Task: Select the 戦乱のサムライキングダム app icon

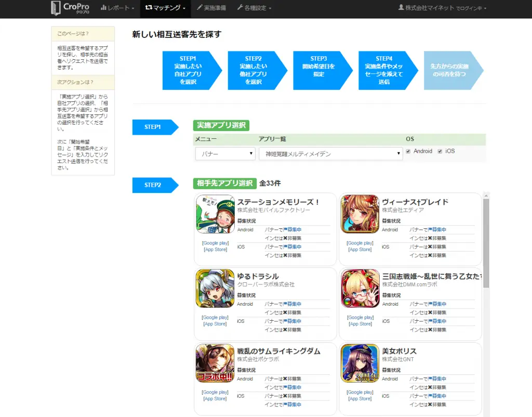Action: click(216, 363)
